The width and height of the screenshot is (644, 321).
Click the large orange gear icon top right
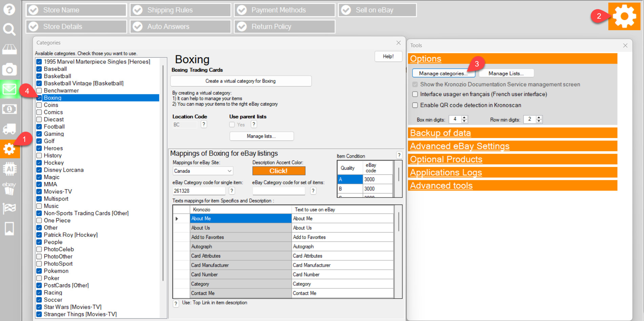pos(624,16)
